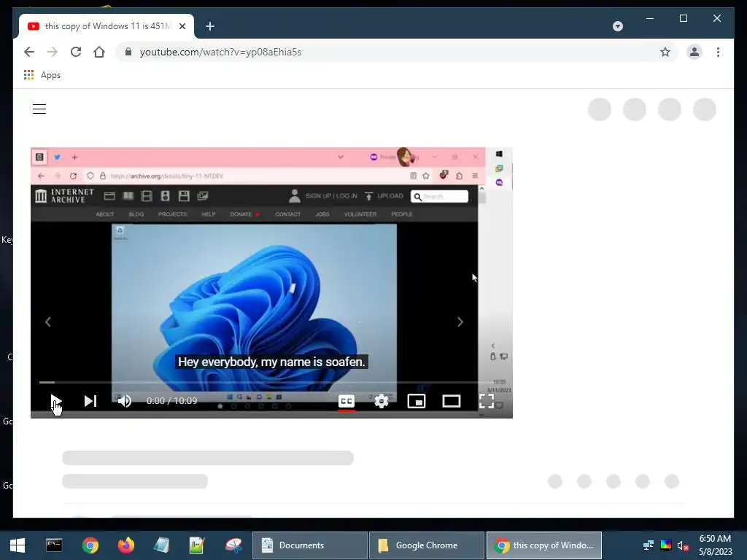Viewport: 747px width, 560px height.
Task: Switch to Google Chrome folder window
Action: coord(426,545)
